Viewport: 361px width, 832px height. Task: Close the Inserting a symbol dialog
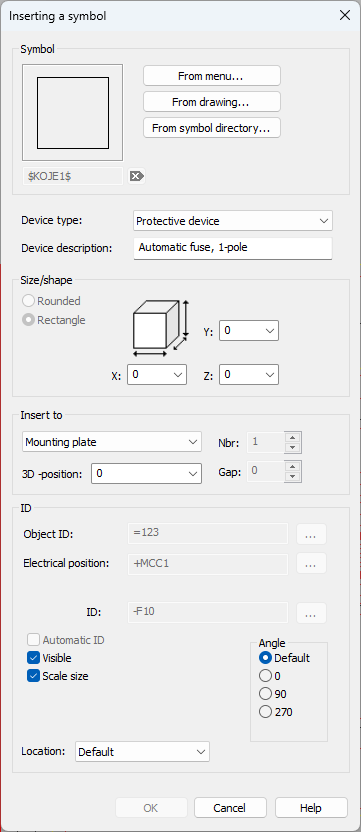[345, 15]
